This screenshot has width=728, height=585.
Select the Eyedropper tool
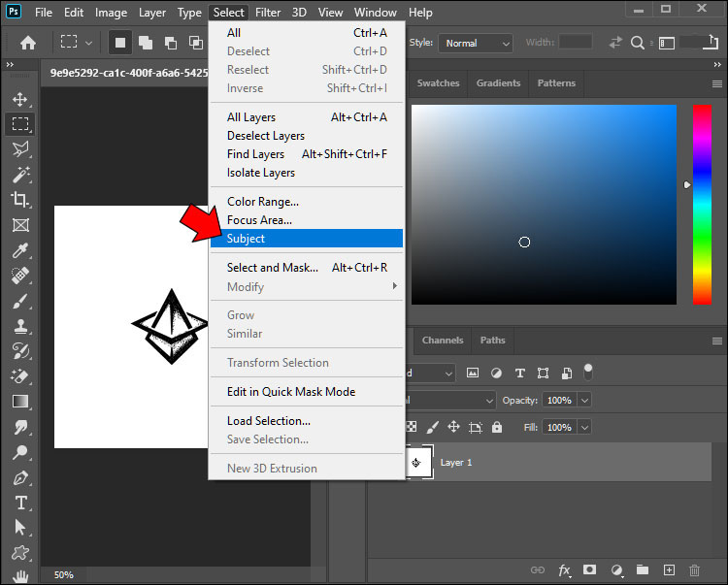click(x=20, y=250)
